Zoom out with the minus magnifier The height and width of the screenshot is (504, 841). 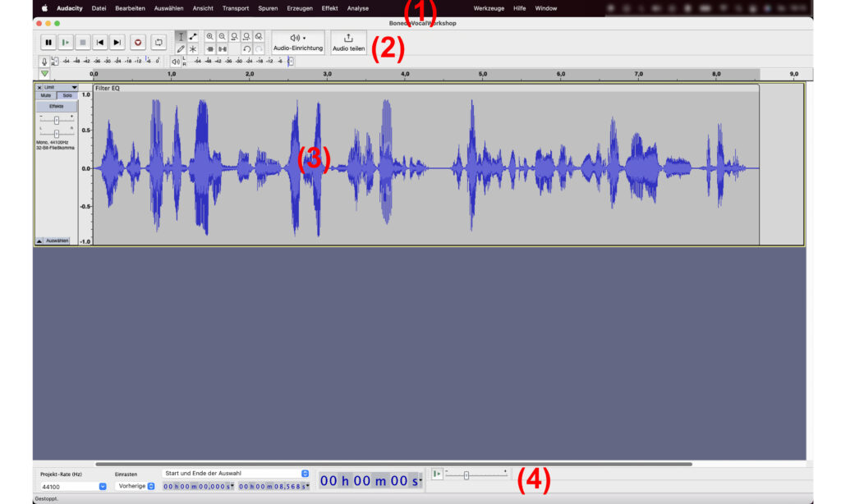pyautogui.click(x=222, y=36)
